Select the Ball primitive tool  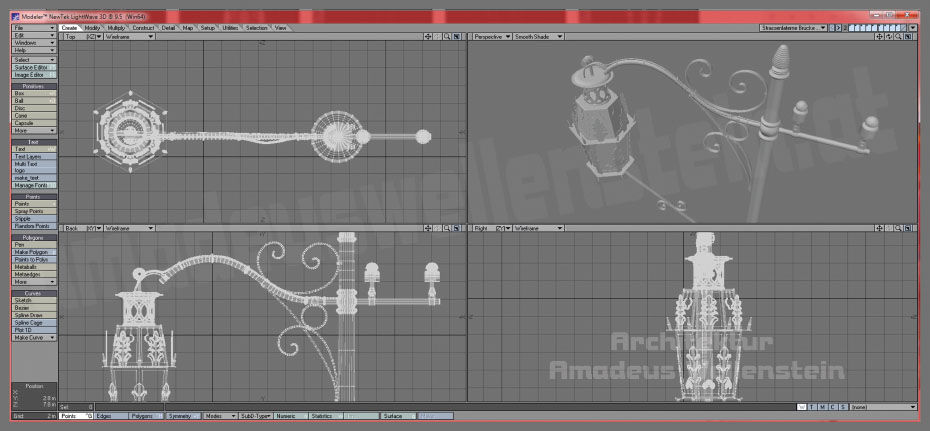click(x=34, y=101)
